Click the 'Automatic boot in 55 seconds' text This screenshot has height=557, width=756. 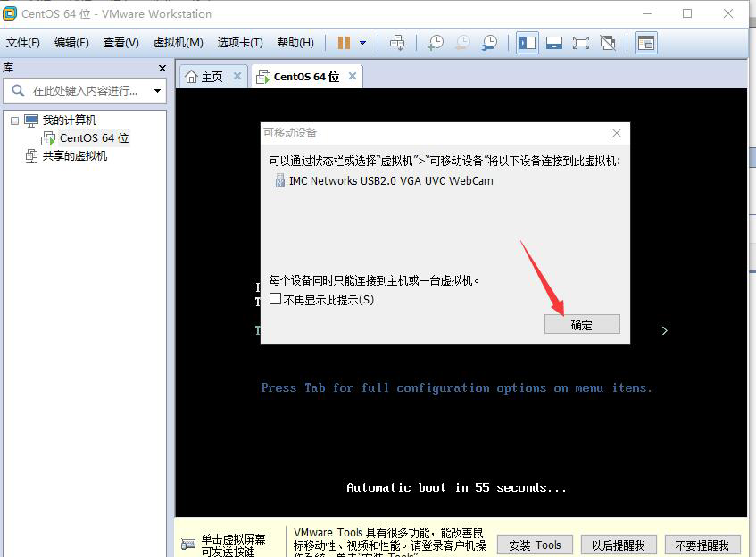coord(456,487)
